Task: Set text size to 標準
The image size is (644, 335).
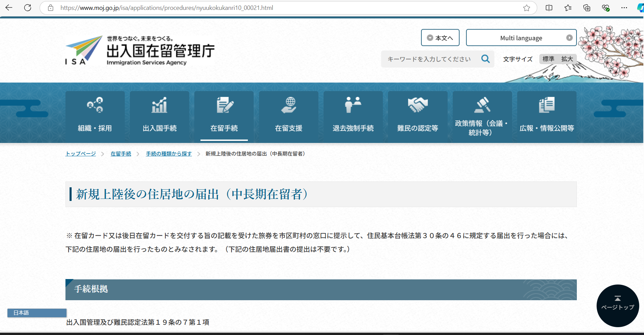Action: (x=548, y=59)
